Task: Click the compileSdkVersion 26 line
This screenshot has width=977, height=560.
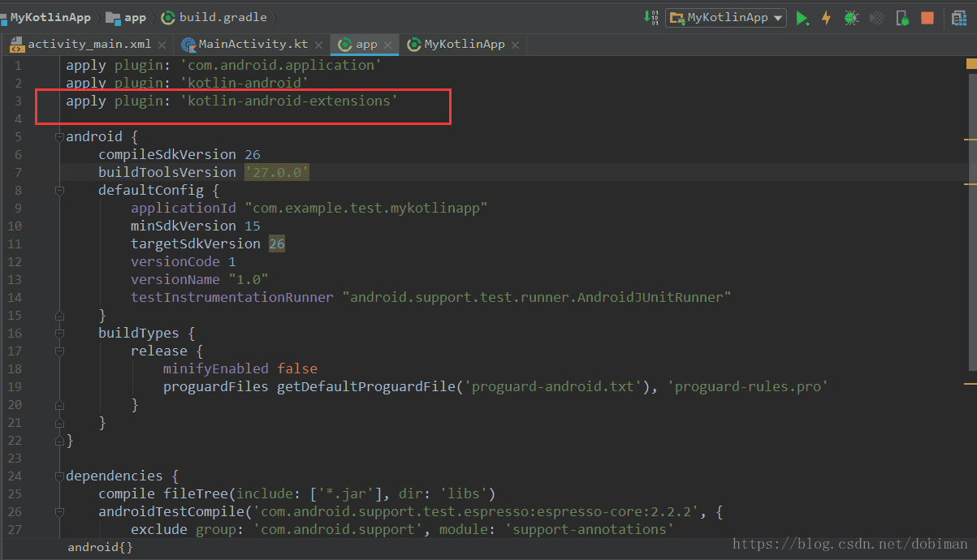Action: pyautogui.click(x=179, y=155)
